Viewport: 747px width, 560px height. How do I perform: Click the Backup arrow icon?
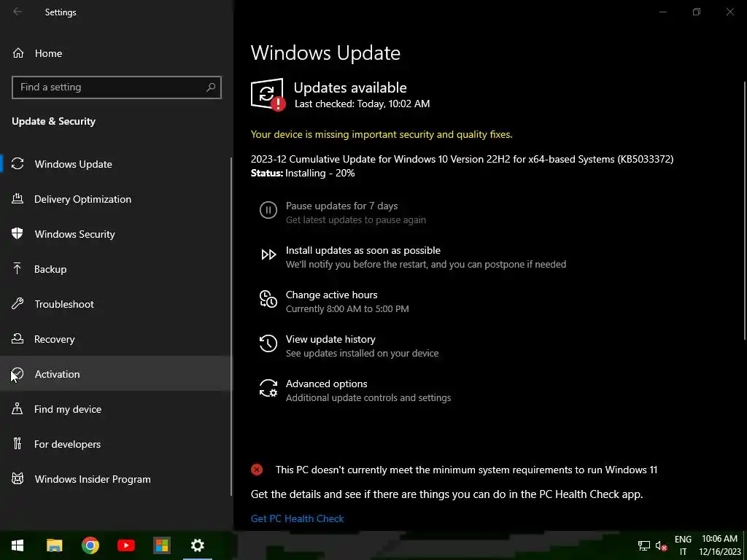tap(18, 269)
